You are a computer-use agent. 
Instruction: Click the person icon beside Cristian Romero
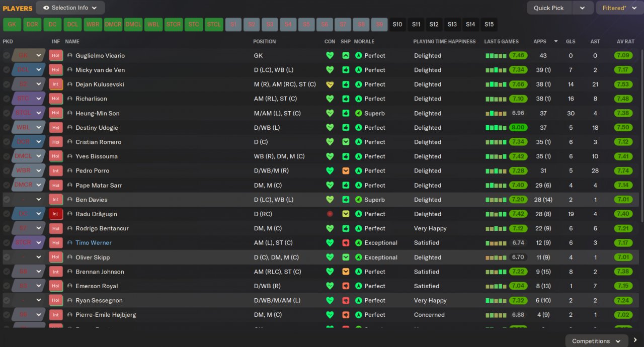(70, 142)
